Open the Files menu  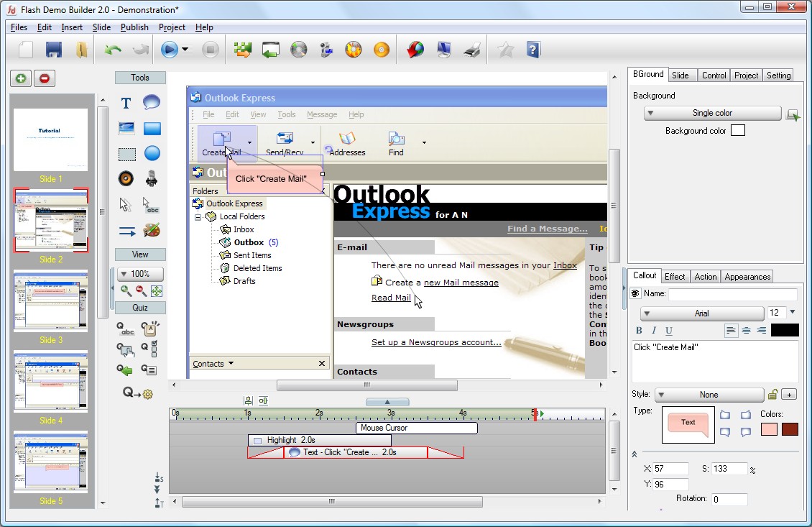[19, 27]
